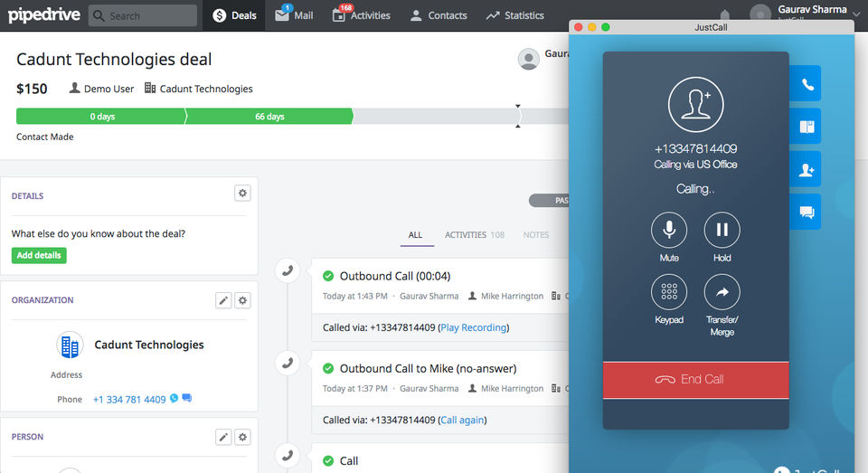Open the JustCall Keypad
868x473 pixels.
(669, 292)
